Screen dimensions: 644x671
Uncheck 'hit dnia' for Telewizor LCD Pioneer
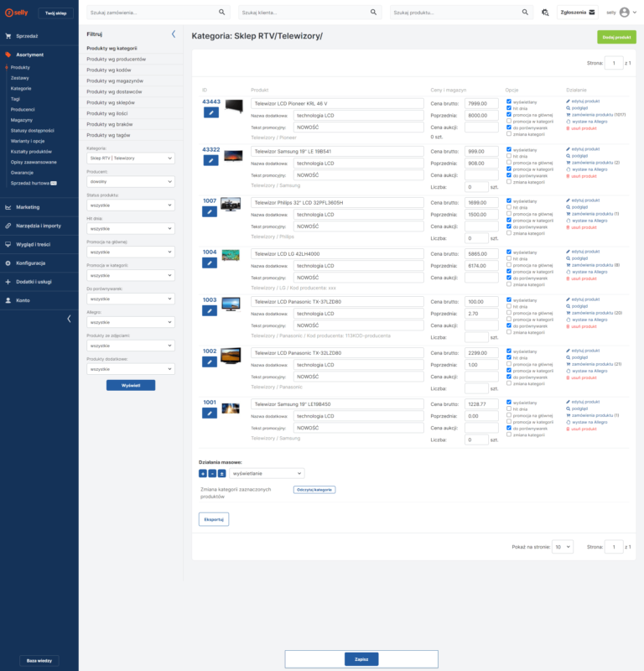(508, 109)
